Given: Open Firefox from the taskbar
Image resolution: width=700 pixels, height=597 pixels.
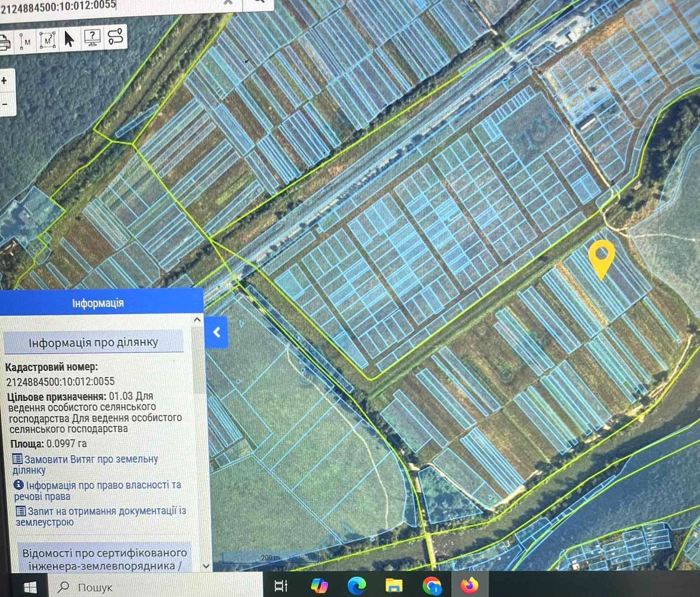Looking at the screenshot, I should [x=469, y=585].
